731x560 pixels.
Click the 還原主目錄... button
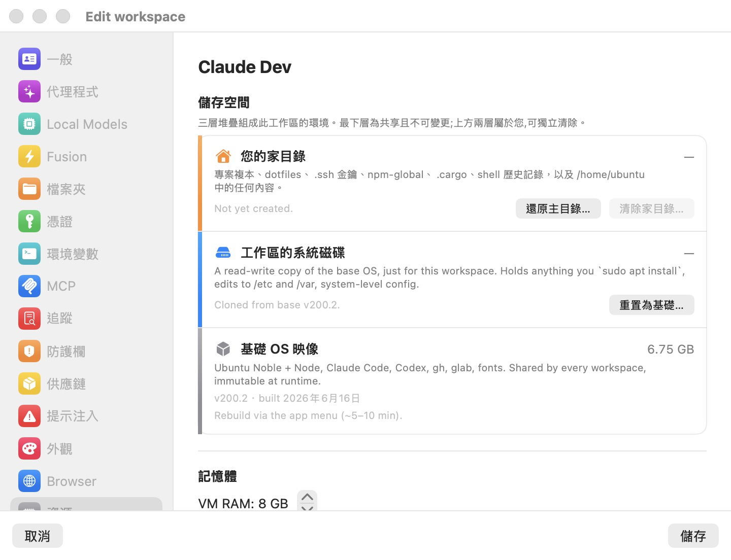point(558,208)
